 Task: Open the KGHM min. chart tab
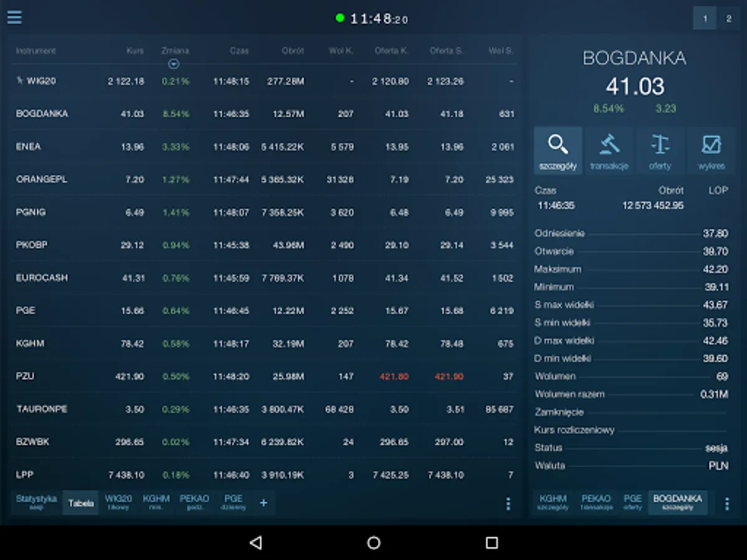pos(156,502)
